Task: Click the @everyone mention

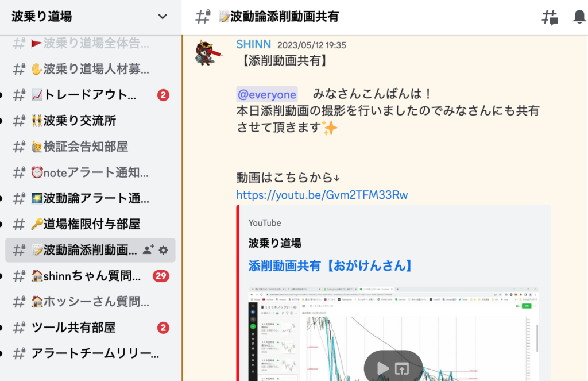Action: 267,94
